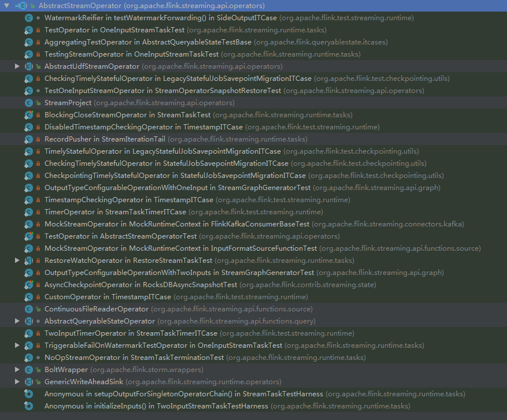
Task: Select Anonymous in setupOutputForSingletonOperatorChain() row
Action: tap(253, 394)
